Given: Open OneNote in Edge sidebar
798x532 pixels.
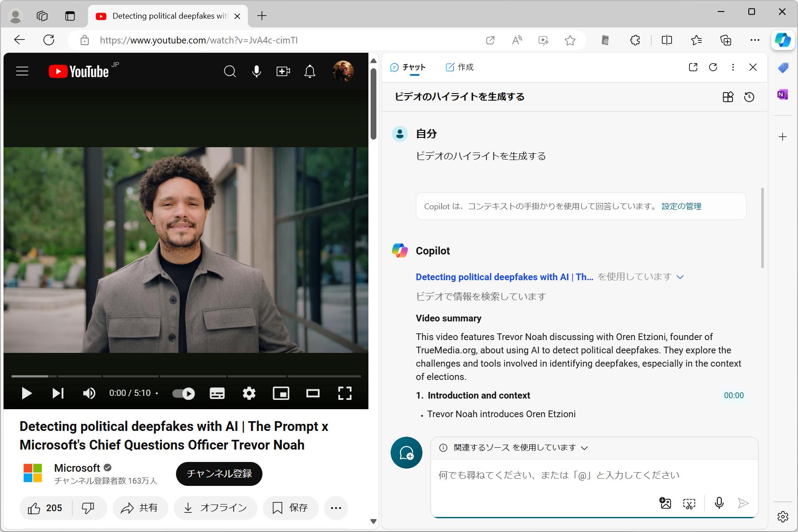Looking at the screenshot, I should [783, 94].
